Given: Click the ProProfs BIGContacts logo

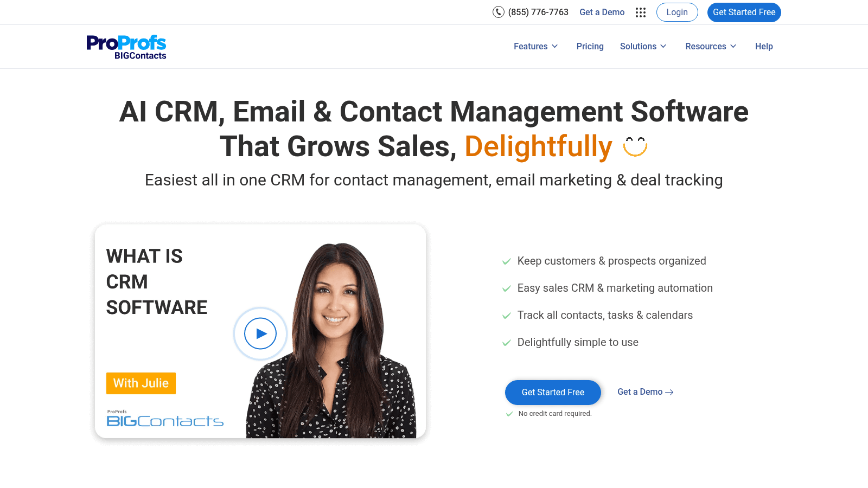Looking at the screenshot, I should click(x=126, y=47).
